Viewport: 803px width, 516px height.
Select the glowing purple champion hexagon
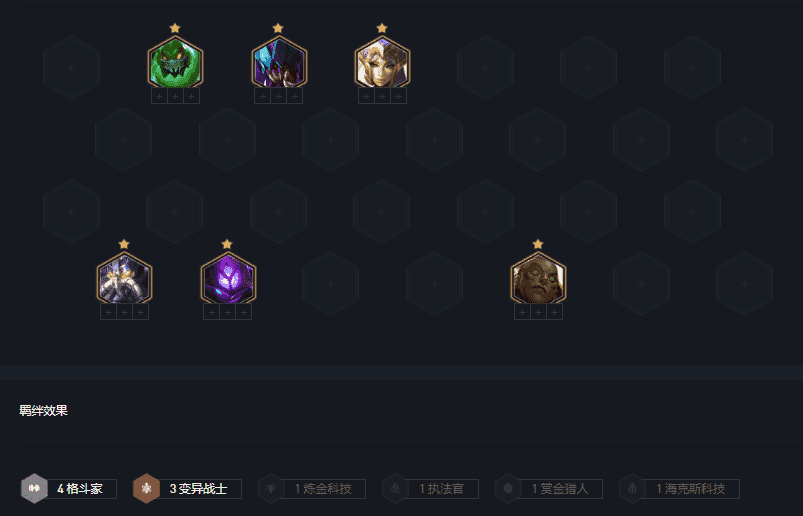(x=228, y=278)
